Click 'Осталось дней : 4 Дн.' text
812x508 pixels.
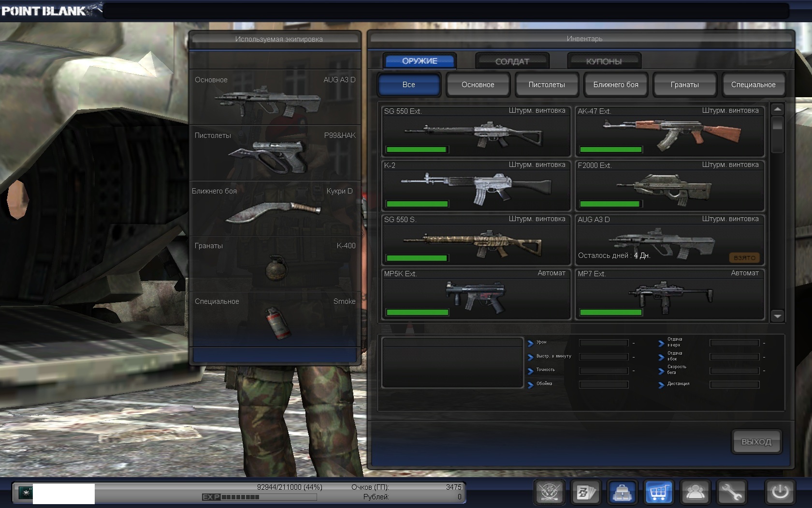(x=614, y=255)
